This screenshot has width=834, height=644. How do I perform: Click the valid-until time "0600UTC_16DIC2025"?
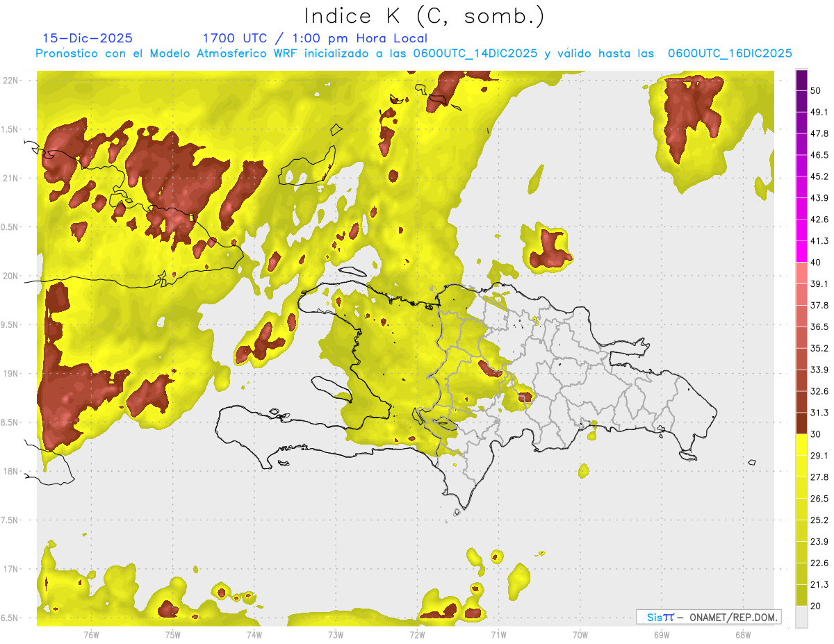click(730, 53)
